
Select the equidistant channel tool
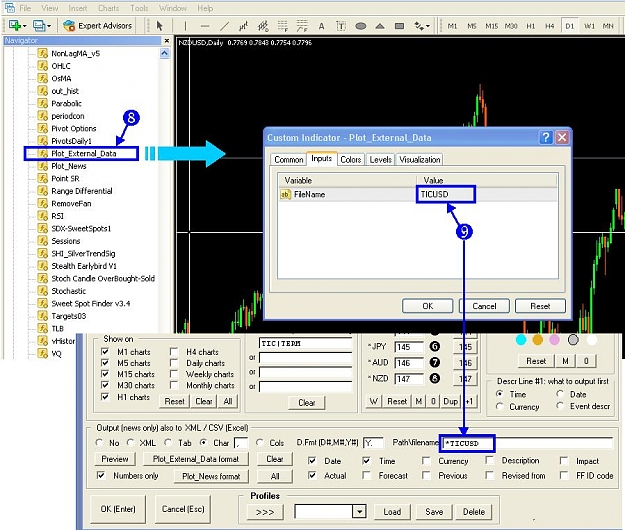[x=263, y=26]
